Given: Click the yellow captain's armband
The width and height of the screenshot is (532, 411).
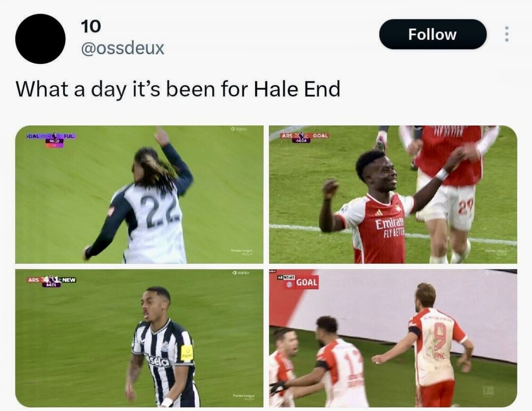Looking at the screenshot, I should coord(187,354).
